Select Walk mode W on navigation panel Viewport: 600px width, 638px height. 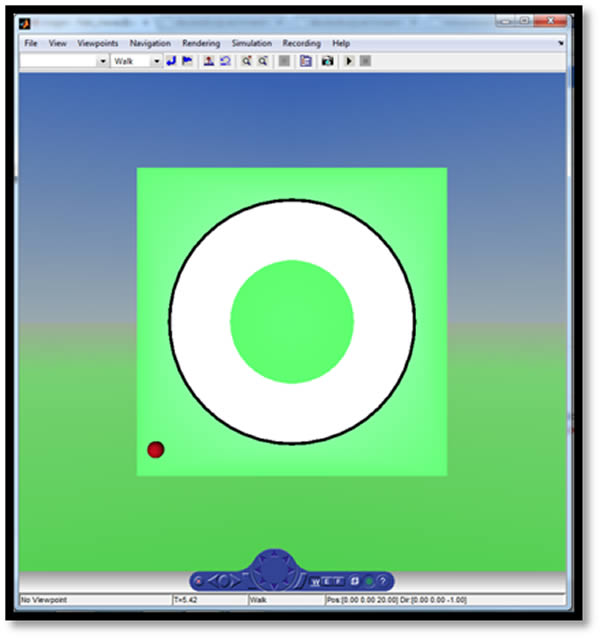point(314,581)
